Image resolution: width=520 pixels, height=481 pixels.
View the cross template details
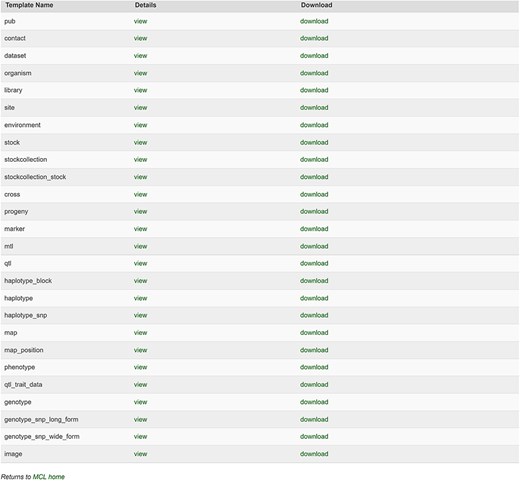point(140,194)
